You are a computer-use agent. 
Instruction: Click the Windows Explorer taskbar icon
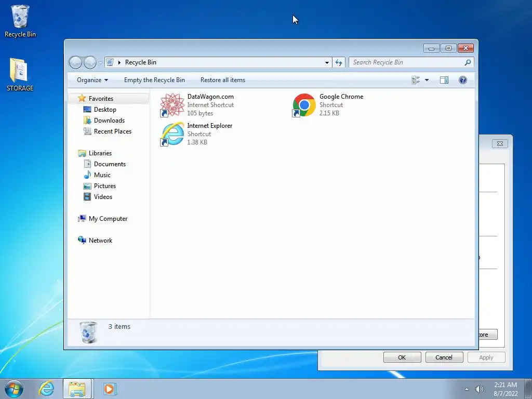tap(77, 389)
